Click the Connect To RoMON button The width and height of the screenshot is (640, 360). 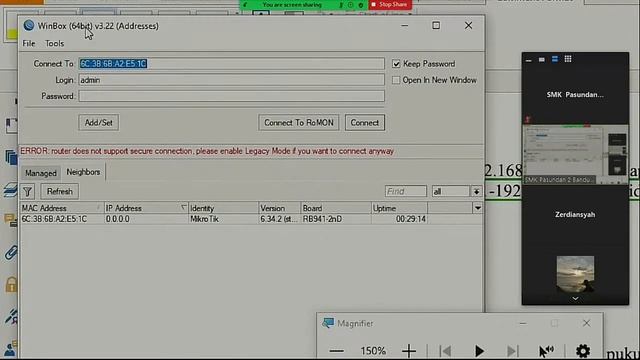tap(299, 122)
